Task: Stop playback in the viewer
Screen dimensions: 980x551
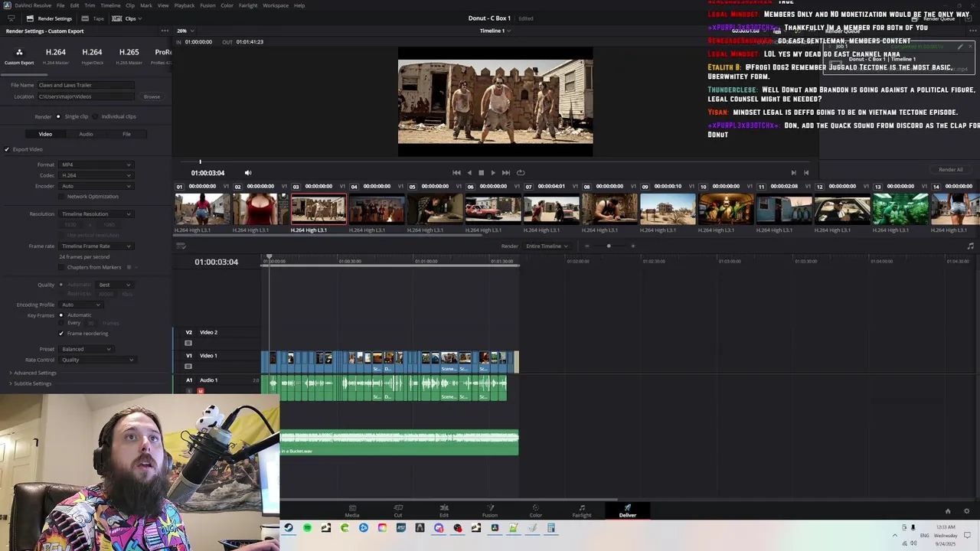Action: (x=481, y=173)
